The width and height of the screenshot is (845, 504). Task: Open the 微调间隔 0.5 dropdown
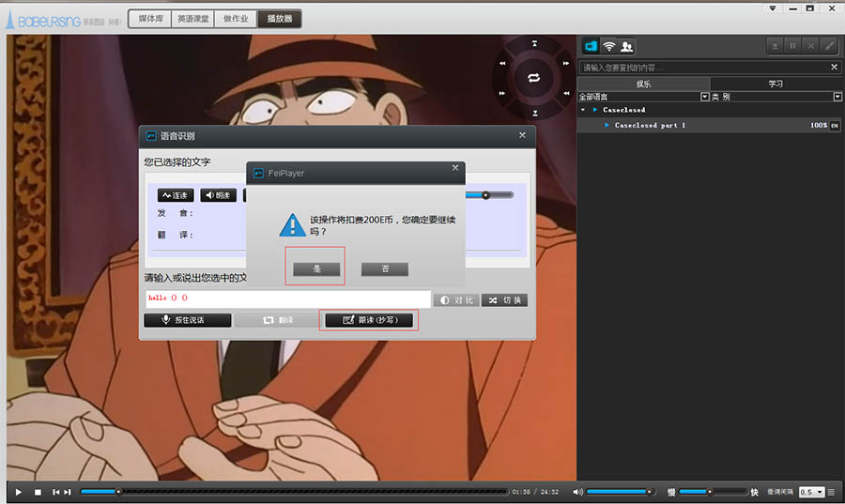(x=811, y=492)
